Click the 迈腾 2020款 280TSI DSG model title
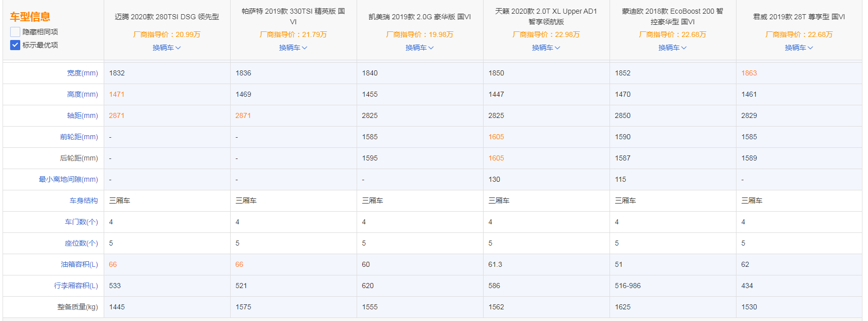This screenshot has height=321, width=868. (166, 17)
